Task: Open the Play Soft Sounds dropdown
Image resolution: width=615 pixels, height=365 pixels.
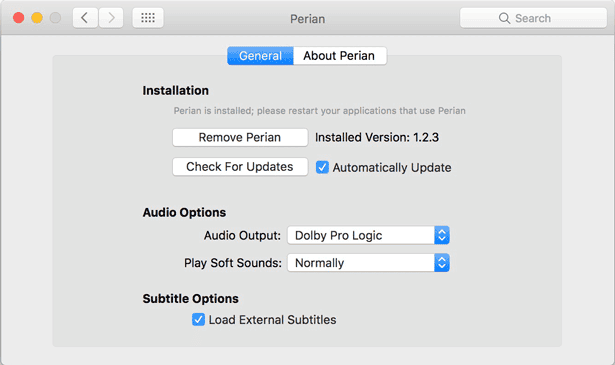Action: pos(368,263)
